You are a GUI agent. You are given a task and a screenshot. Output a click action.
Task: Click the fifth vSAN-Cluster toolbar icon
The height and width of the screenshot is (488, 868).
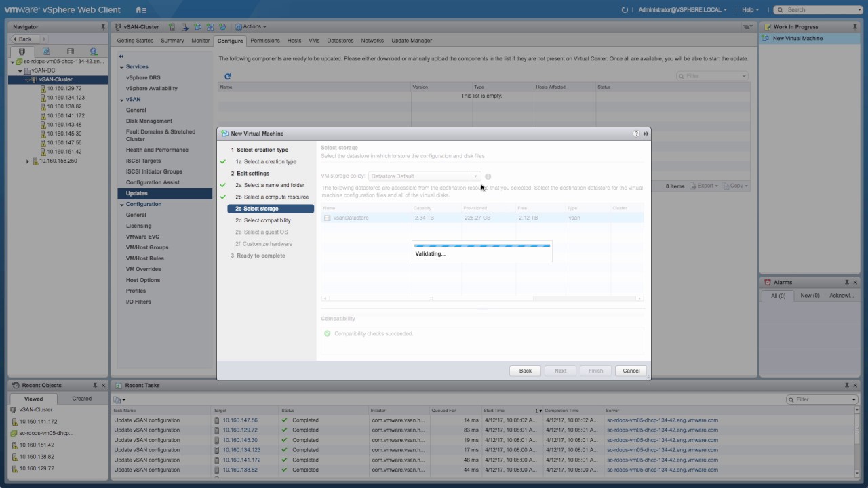[x=222, y=27]
